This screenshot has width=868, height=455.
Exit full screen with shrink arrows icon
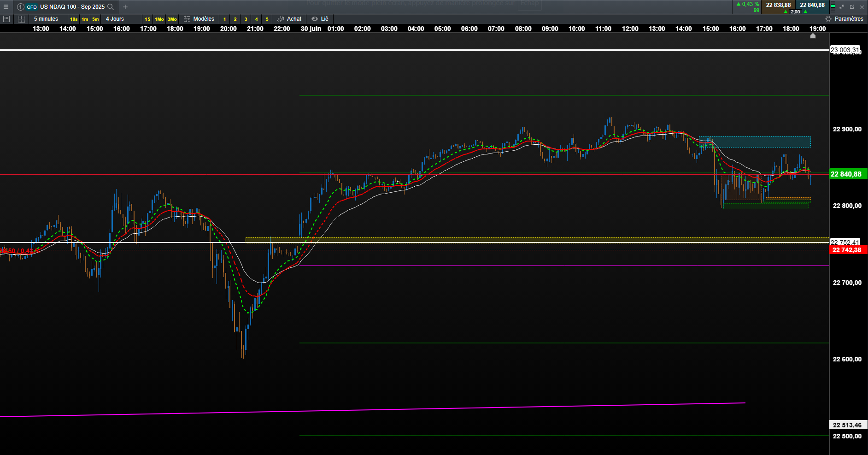click(x=842, y=7)
